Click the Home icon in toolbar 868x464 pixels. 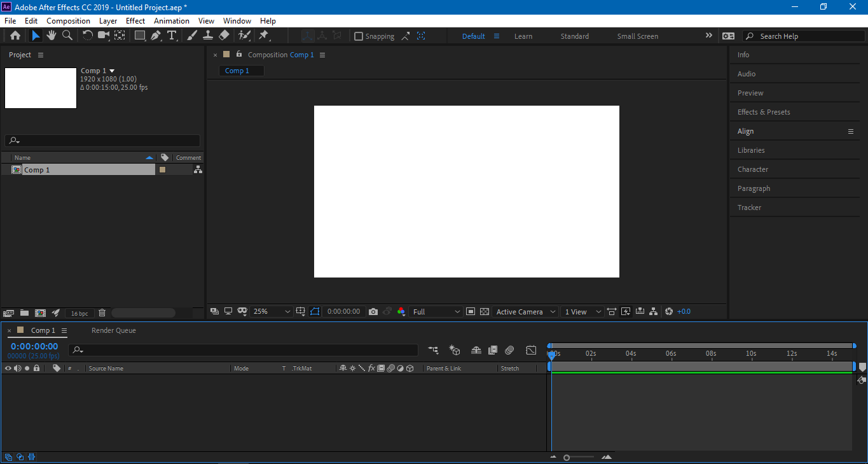15,36
